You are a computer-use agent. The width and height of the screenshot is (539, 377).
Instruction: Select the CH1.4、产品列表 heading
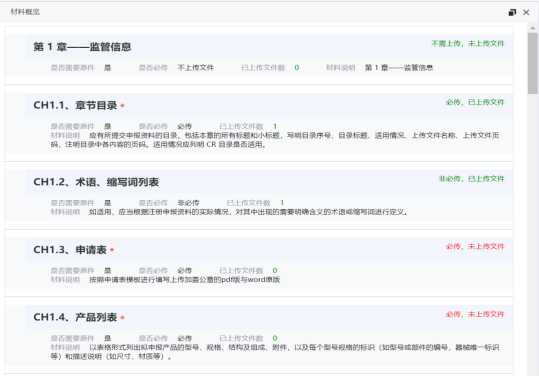[x=75, y=317]
